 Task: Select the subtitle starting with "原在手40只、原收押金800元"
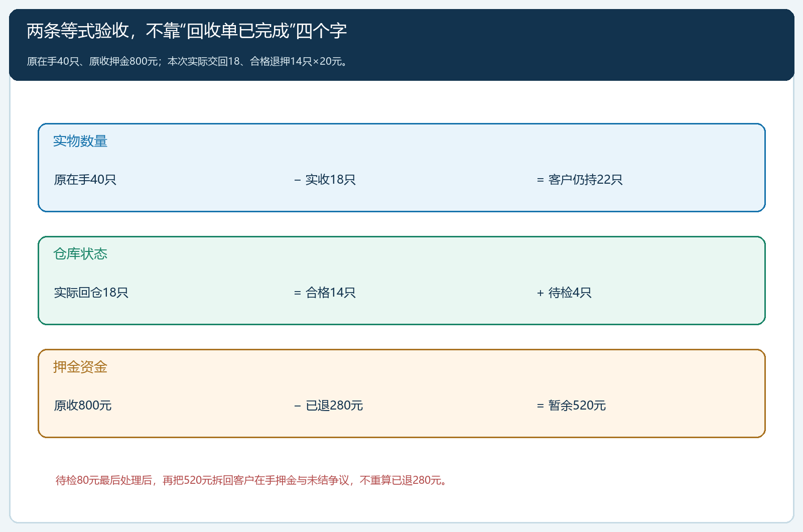coord(187,61)
